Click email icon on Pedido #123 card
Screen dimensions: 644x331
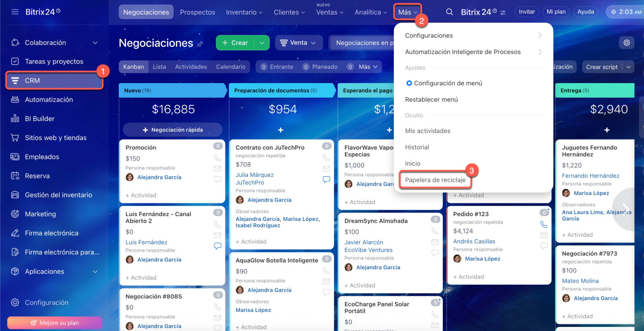543,235
